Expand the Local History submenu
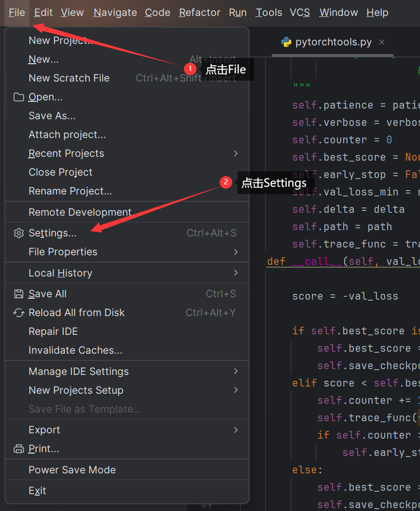The height and width of the screenshot is (511, 420). click(236, 273)
